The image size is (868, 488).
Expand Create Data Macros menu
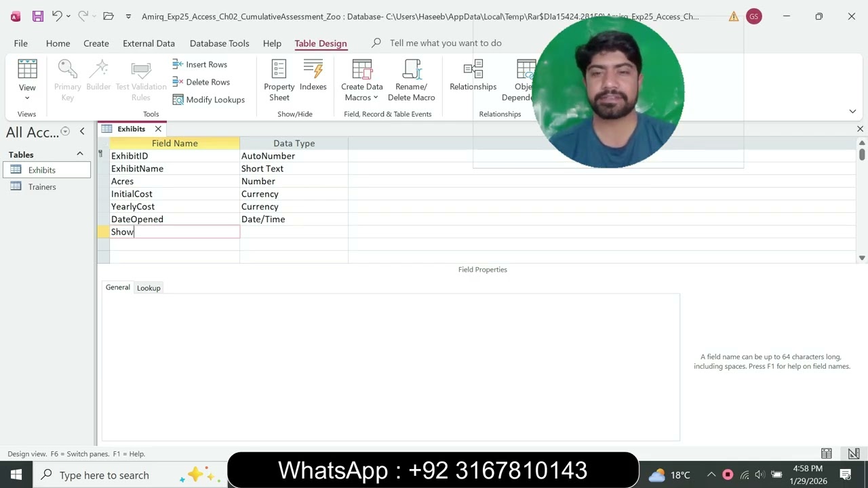(361, 81)
